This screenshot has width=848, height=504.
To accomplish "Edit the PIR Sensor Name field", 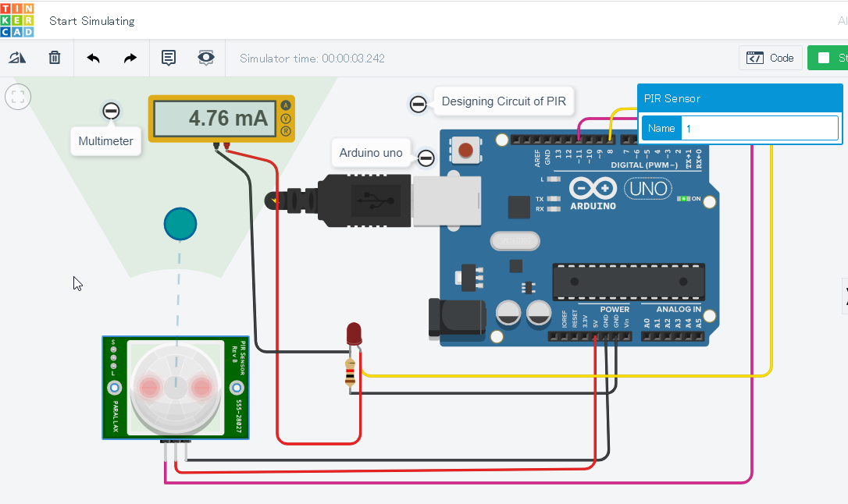I will pos(757,127).
